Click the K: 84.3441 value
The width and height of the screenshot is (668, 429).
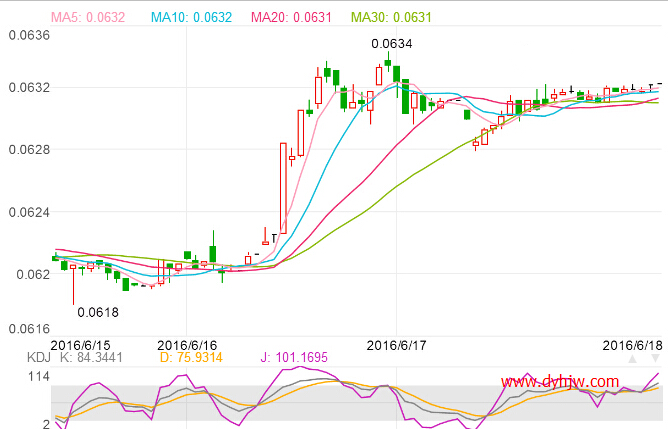coord(91,357)
